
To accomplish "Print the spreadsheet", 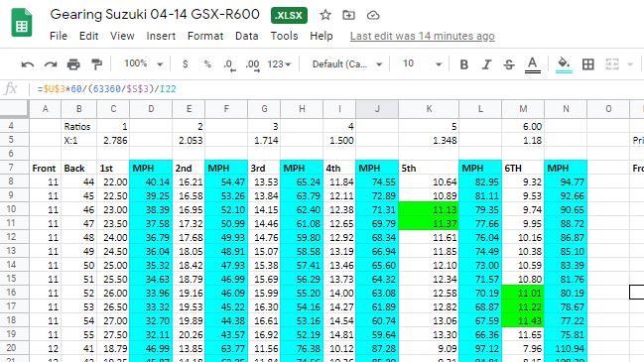I will [73, 64].
